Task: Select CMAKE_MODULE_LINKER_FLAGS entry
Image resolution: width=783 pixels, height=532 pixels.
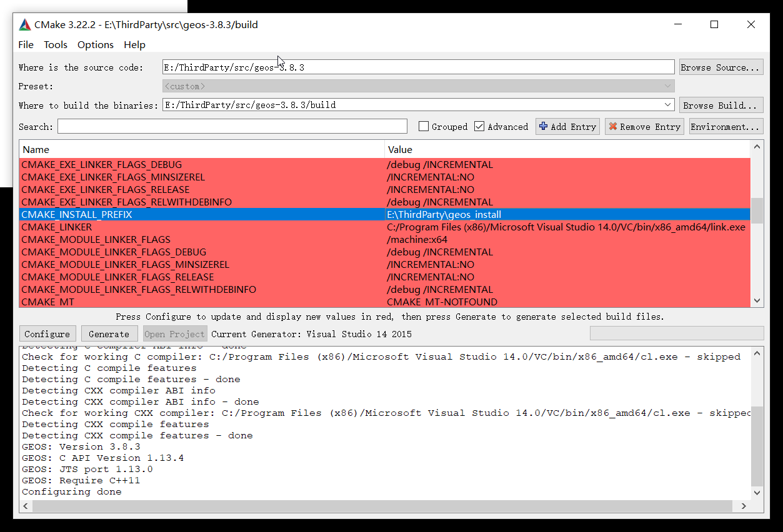Action: pos(96,240)
